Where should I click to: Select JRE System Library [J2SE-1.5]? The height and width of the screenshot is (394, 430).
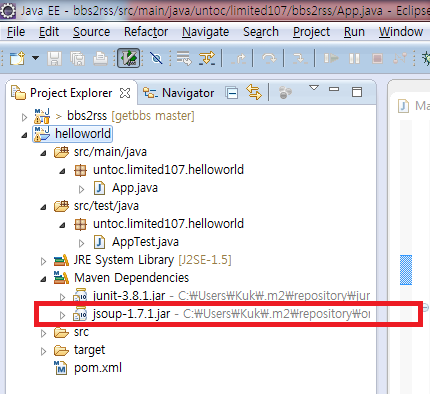point(143,260)
